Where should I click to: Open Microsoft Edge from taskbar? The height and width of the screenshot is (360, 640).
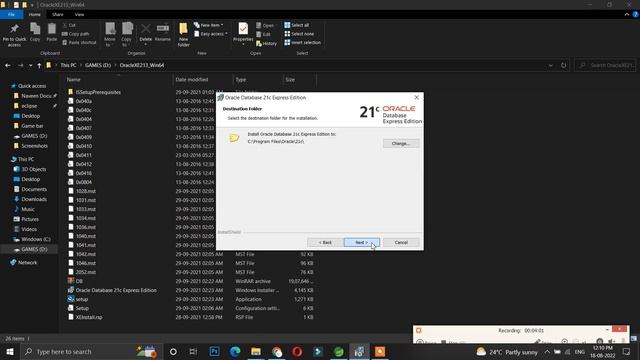click(235, 351)
